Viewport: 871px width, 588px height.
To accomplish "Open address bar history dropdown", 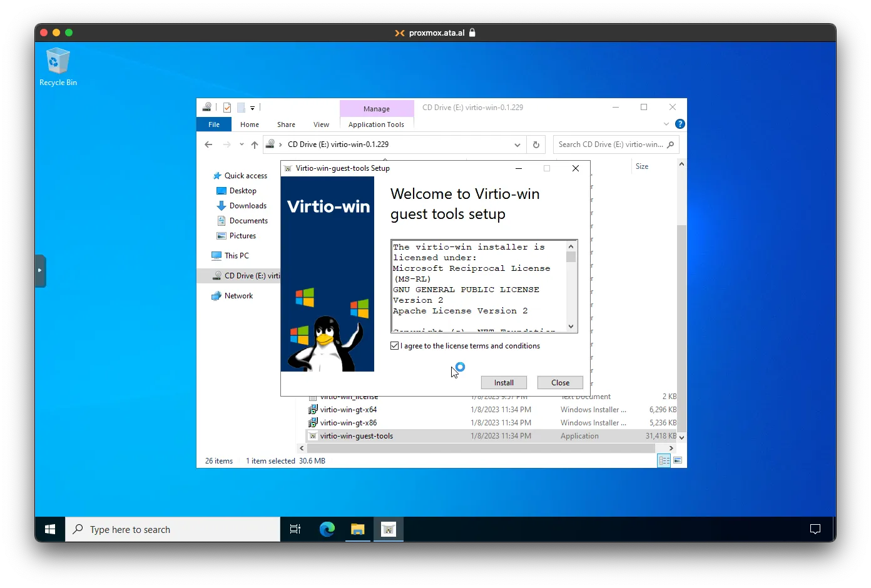I will (x=517, y=144).
